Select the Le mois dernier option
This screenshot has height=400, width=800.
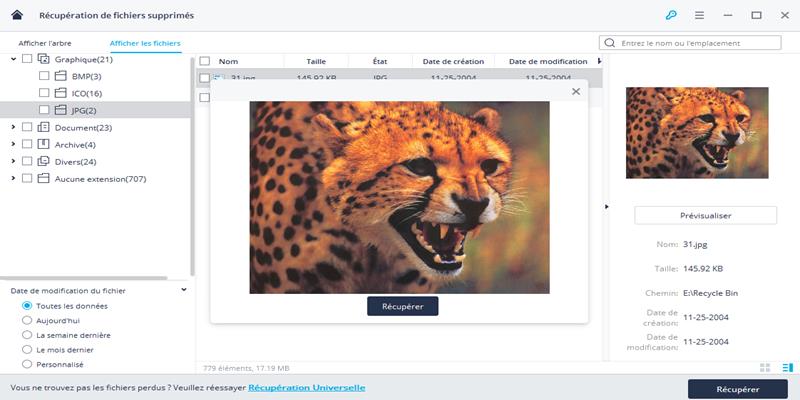27,350
